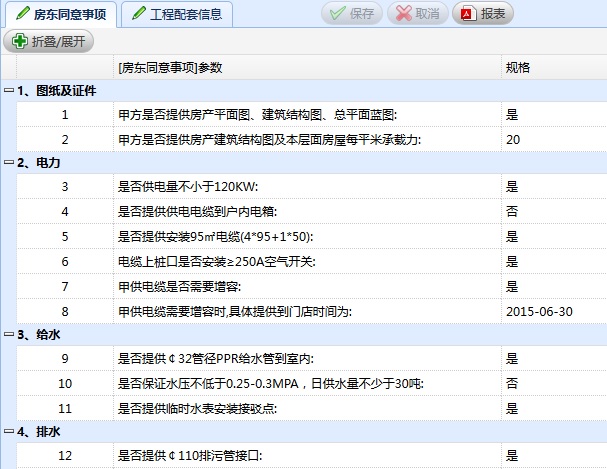Screen dimensions: 607x469
Task: Collapse the 2、电力 group
Action: [x=9, y=163]
